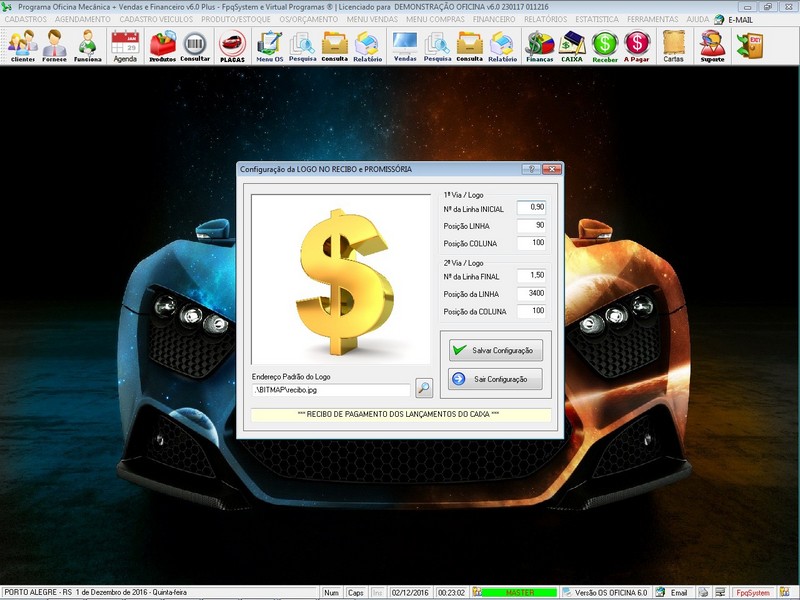The width and height of the screenshot is (800, 600).
Task: Open the Funciona employees icon
Action: pos(87,46)
